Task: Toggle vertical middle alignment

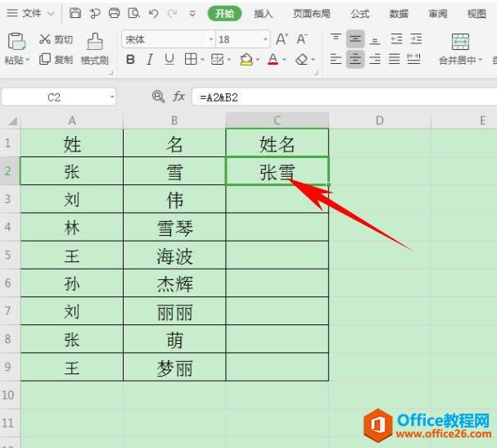Action: (355, 39)
